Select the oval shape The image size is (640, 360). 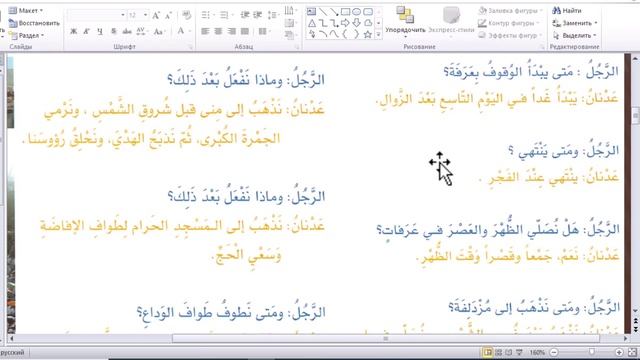(x=356, y=11)
